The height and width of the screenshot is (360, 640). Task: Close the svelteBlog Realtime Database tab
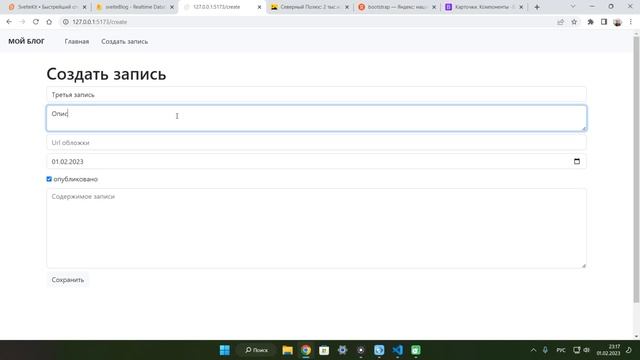172,7
